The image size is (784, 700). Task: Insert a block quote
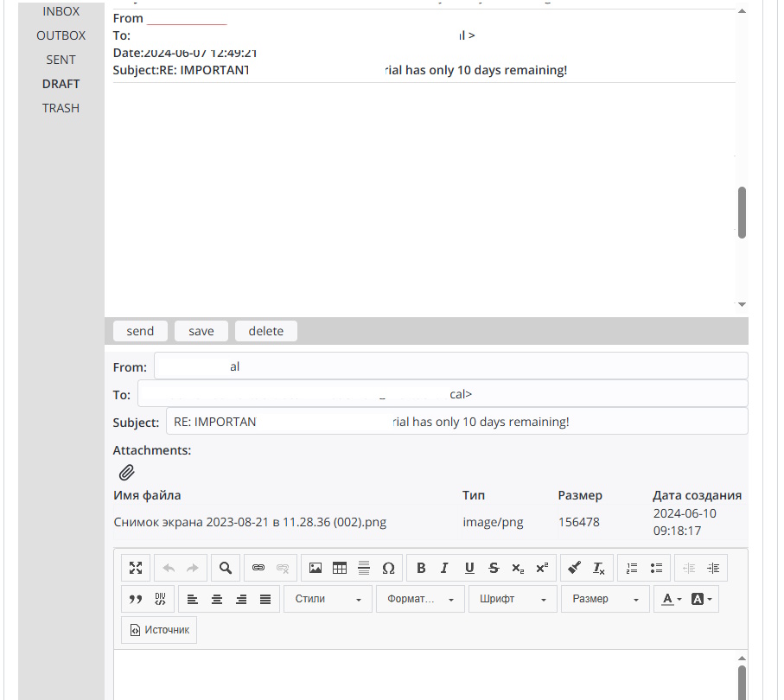tap(135, 599)
